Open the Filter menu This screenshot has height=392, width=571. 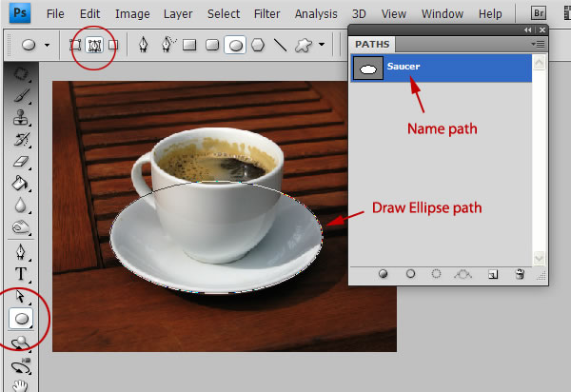(266, 14)
